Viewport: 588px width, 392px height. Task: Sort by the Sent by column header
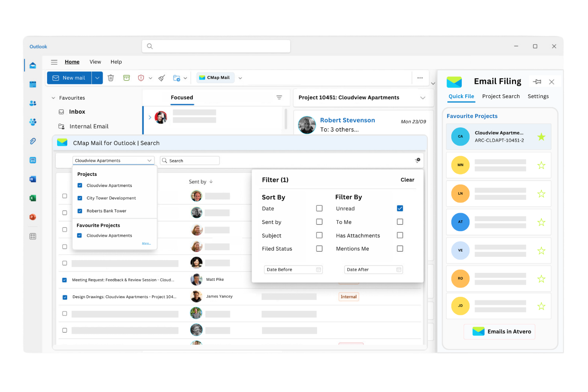click(x=201, y=182)
